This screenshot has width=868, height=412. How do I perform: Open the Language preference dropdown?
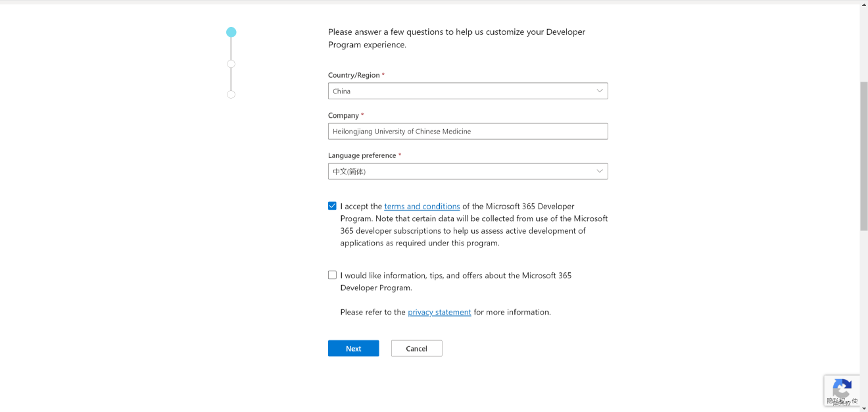tap(468, 170)
